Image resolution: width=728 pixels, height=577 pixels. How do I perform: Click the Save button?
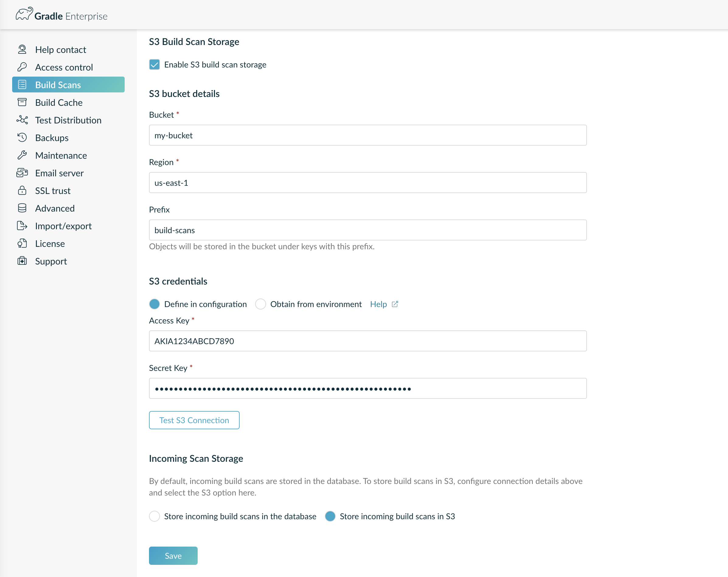173,555
